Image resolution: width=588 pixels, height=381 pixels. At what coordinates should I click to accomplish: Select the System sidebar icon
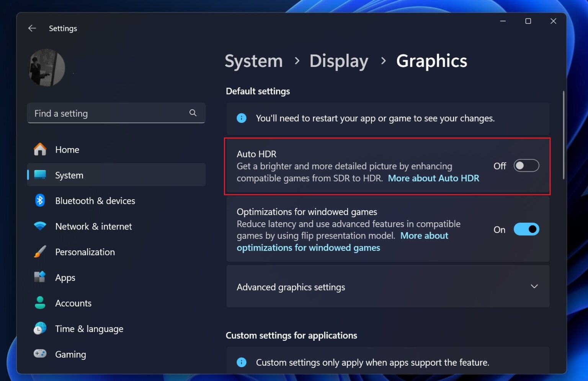[40, 175]
